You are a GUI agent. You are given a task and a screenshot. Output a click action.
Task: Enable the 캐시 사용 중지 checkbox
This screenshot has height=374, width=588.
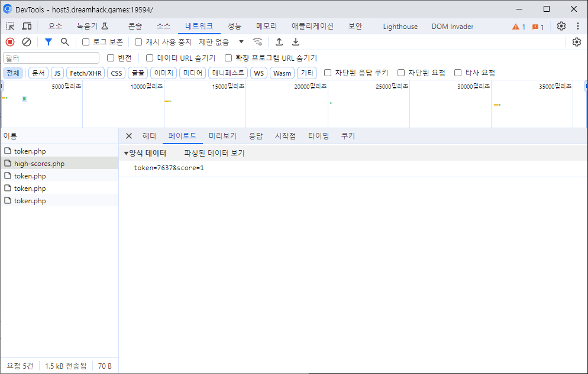(x=138, y=42)
